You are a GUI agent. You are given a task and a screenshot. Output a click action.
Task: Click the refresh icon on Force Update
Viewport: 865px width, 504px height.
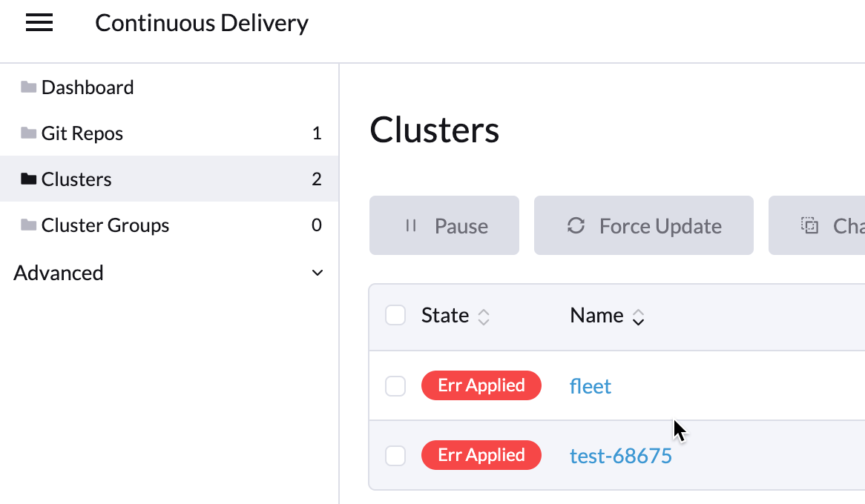[x=576, y=225]
